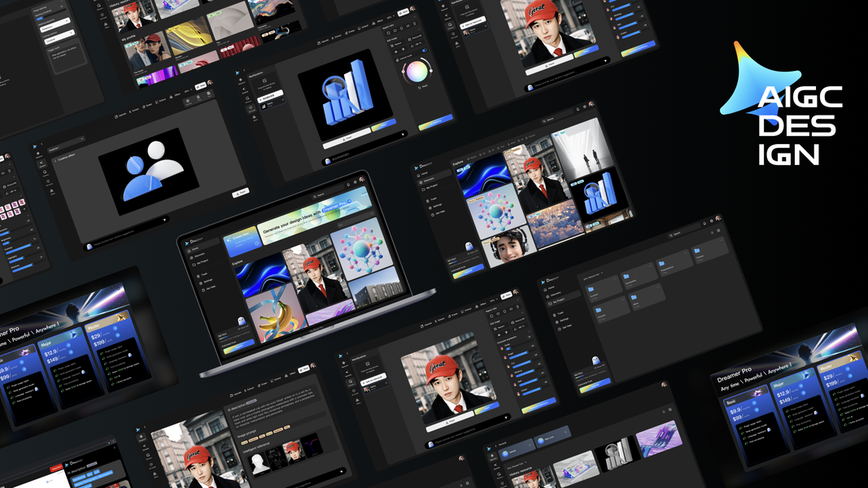
Task: Open the user avatar in the Explore window
Action: click(x=591, y=104)
